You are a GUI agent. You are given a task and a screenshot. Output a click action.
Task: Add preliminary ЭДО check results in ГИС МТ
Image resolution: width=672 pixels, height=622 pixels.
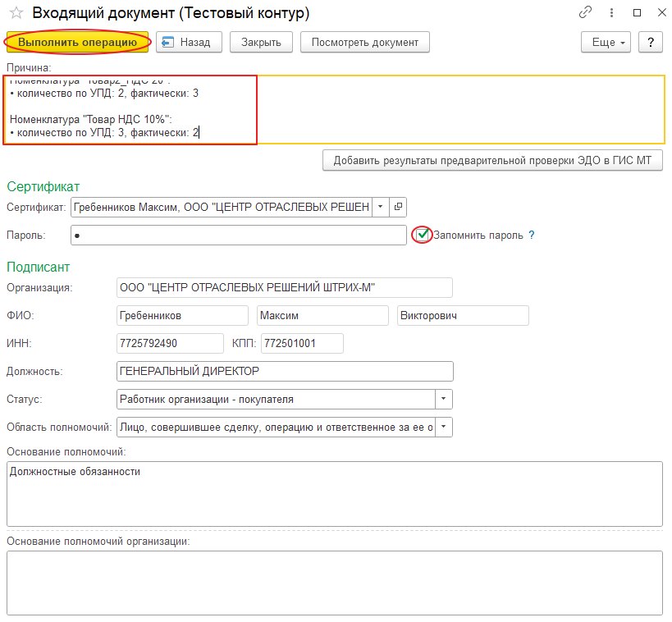click(x=492, y=160)
